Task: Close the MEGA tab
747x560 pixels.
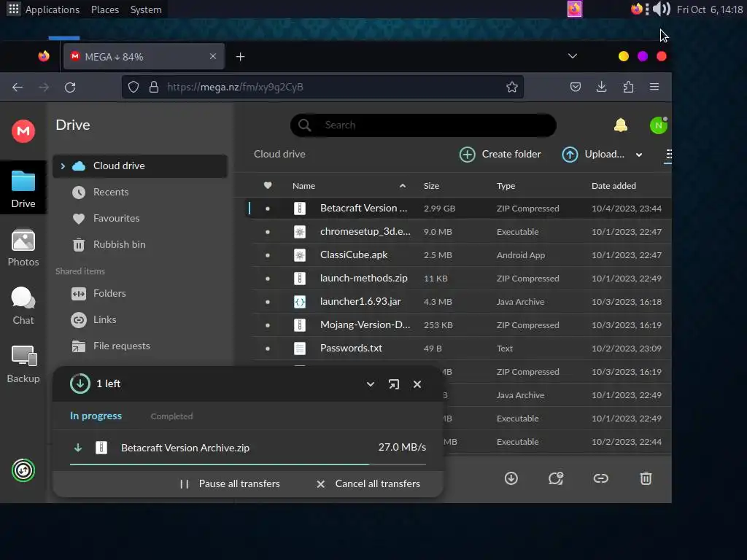Action: point(213,56)
